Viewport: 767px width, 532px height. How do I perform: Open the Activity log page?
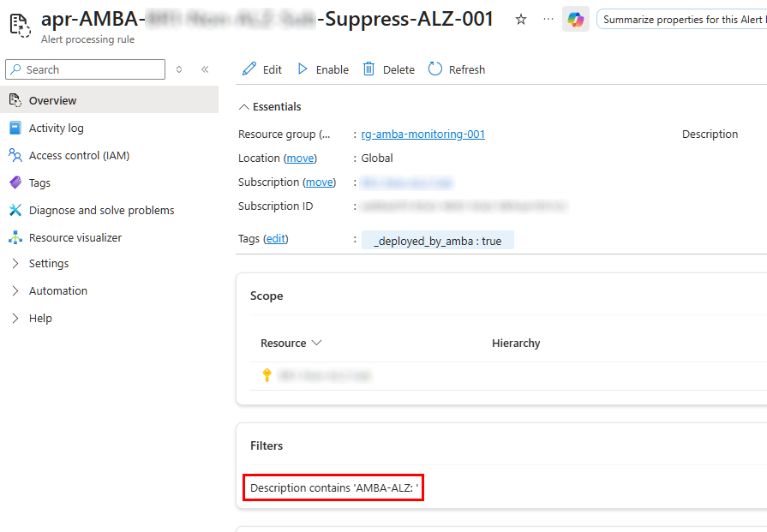click(x=57, y=129)
